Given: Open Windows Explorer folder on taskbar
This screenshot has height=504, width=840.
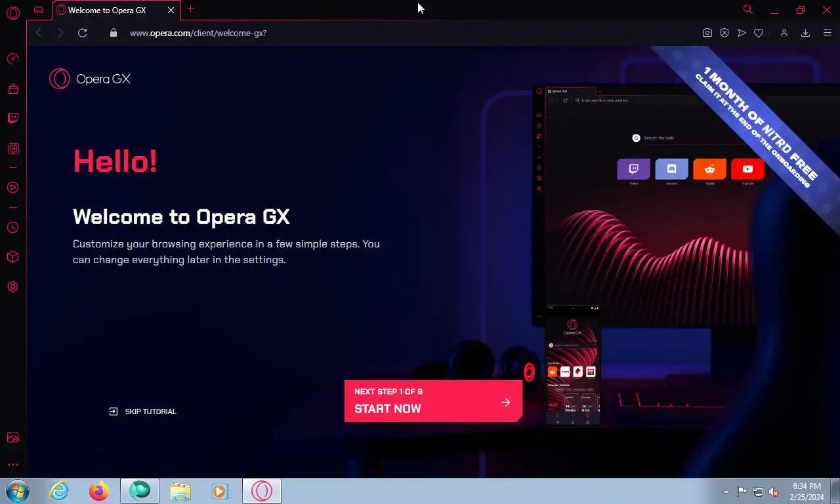Looking at the screenshot, I should click(x=180, y=491).
